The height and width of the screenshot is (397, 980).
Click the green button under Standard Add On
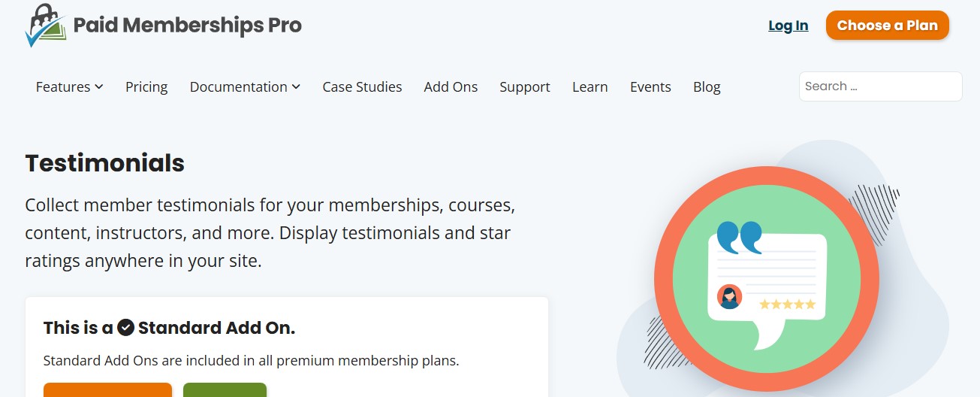pos(225,390)
